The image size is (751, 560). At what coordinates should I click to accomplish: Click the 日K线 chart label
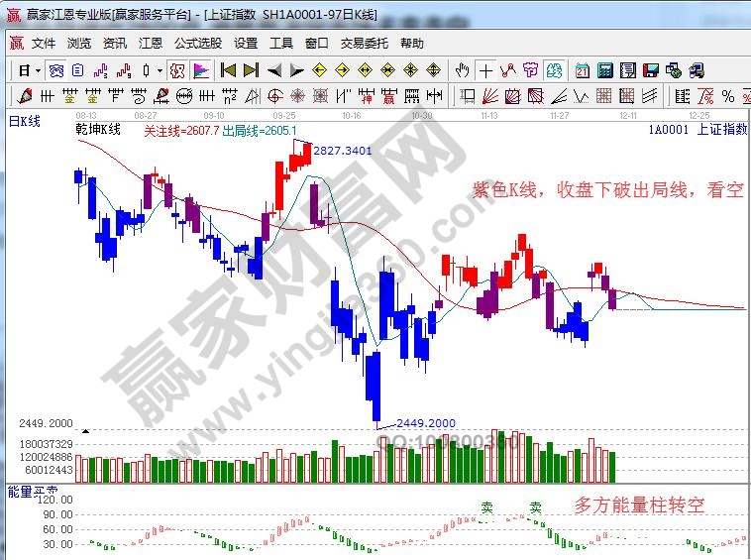pyautogui.click(x=25, y=121)
